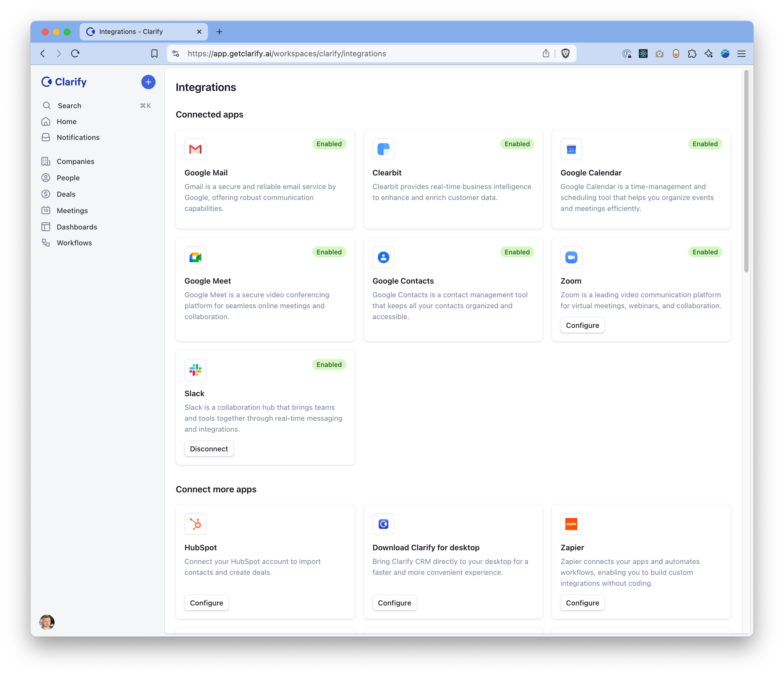
Task: Open the site settings control in address bar
Action: click(x=176, y=54)
